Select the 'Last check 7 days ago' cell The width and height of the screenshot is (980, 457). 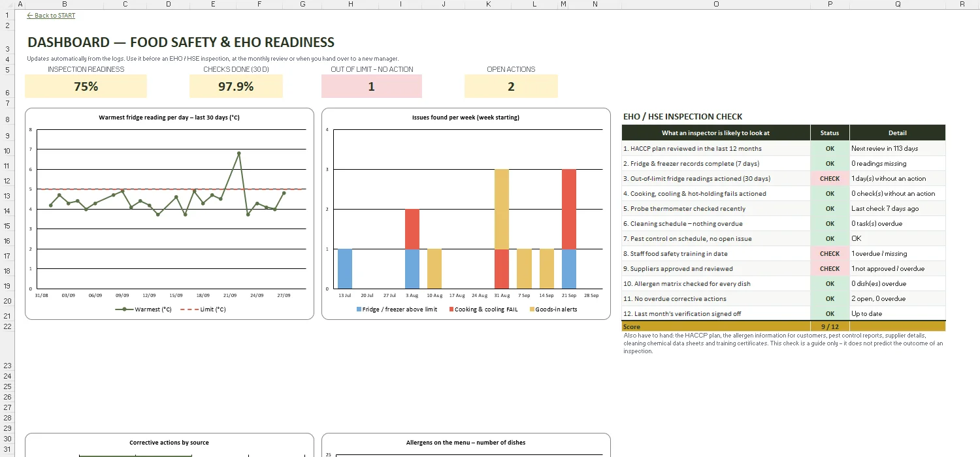[898, 209]
